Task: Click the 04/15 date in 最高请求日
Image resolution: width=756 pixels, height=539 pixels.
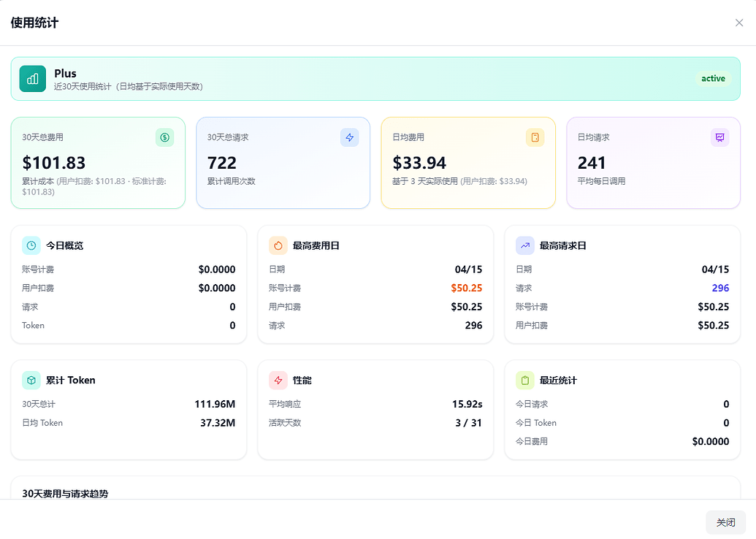Action: point(716,269)
